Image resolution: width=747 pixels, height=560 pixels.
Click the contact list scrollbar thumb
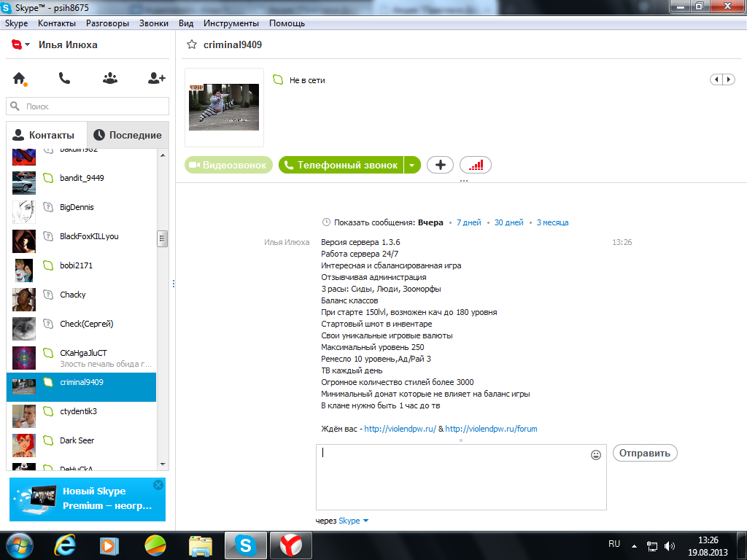click(x=163, y=238)
